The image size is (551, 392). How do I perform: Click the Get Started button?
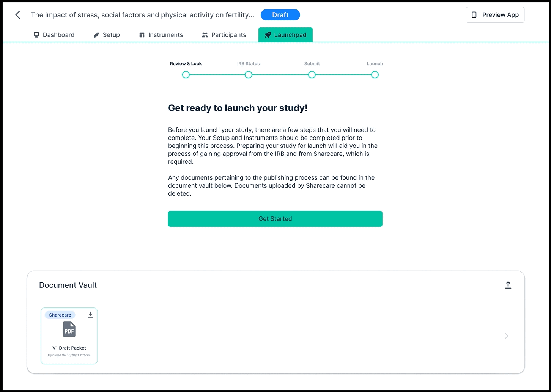[x=275, y=219]
